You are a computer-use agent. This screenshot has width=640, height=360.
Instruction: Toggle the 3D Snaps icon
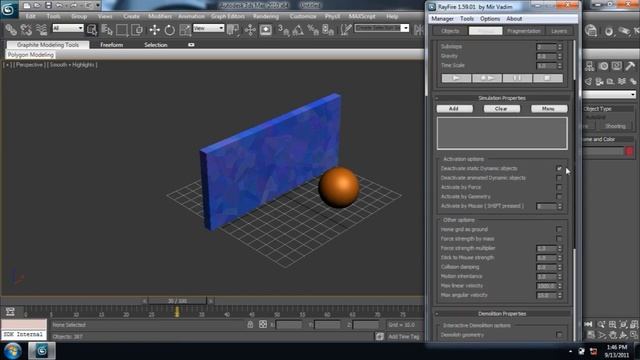point(283,30)
